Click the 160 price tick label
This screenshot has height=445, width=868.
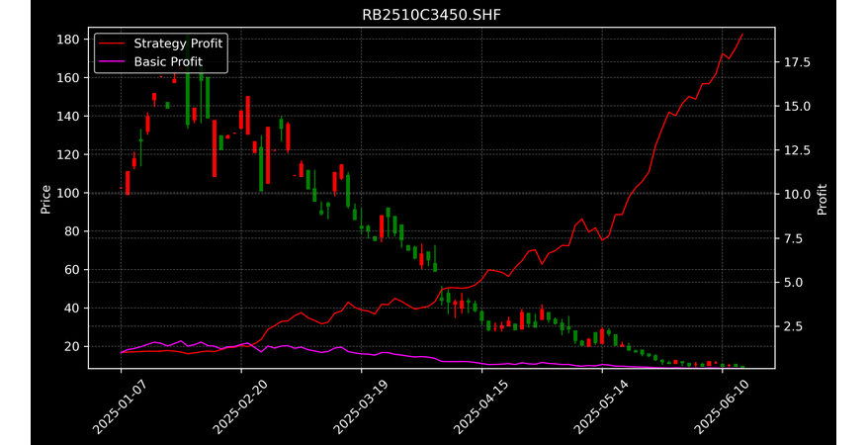coord(70,78)
